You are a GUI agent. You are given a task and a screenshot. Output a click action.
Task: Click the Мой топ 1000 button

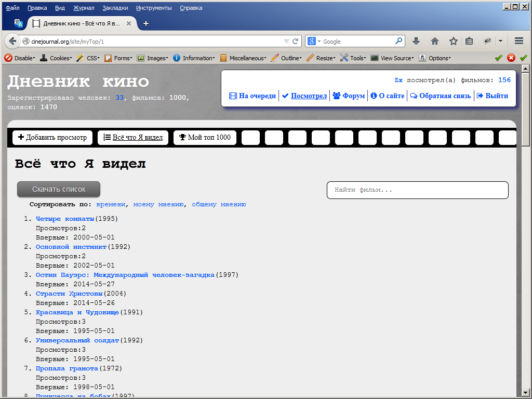coord(205,137)
